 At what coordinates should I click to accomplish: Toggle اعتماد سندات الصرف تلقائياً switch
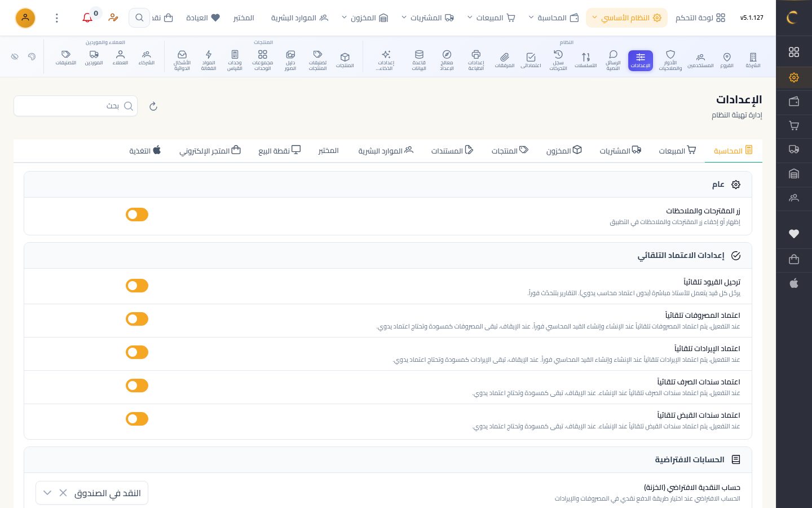(x=137, y=386)
